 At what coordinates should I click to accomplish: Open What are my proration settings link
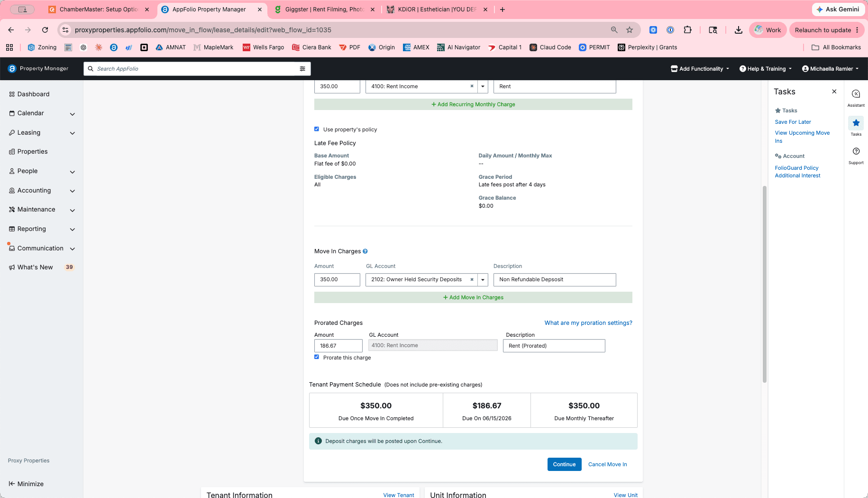[588, 323]
